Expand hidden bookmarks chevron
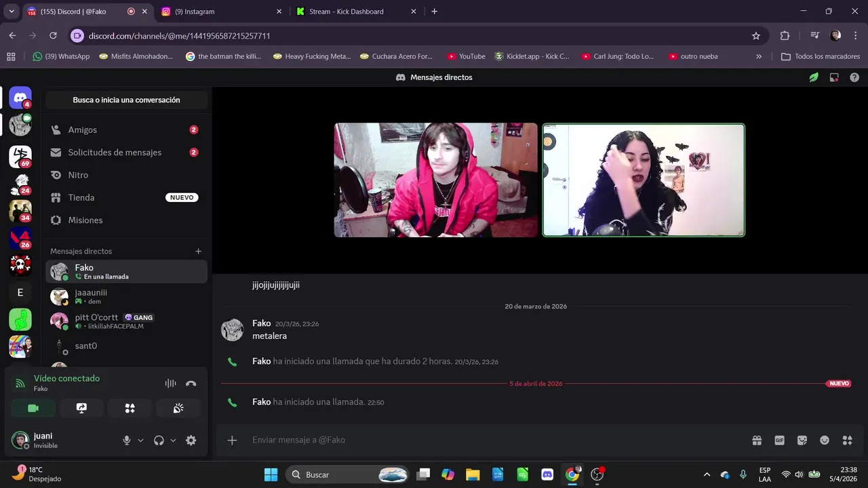 pyautogui.click(x=759, y=56)
